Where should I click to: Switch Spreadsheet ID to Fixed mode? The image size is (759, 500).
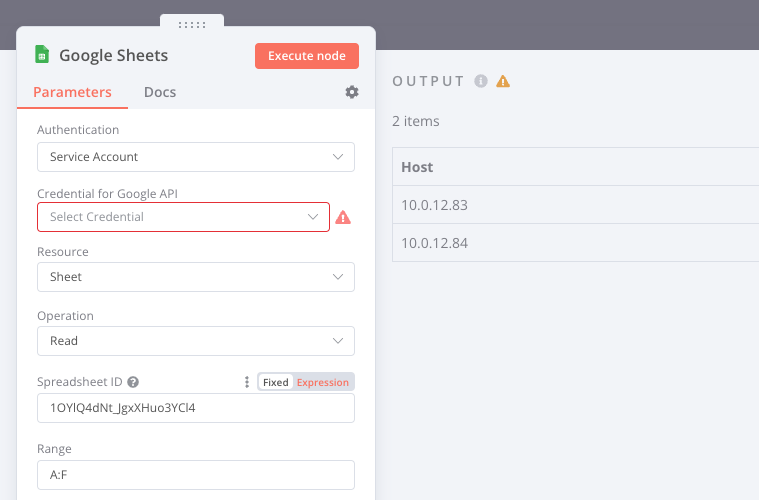(x=275, y=382)
